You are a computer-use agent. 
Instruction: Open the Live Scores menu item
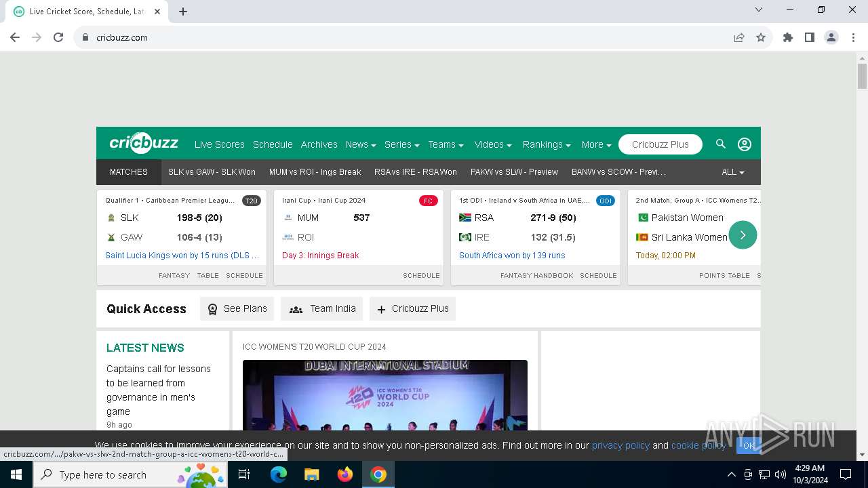pyautogui.click(x=219, y=144)
